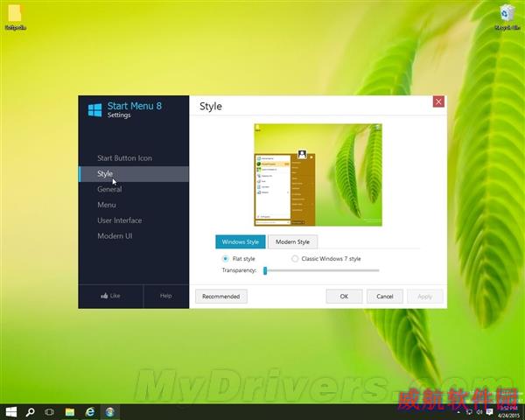Click the thumbs-up Like icon
The width and height of the screenshot is (525, 420).
[x=104, y=296]
